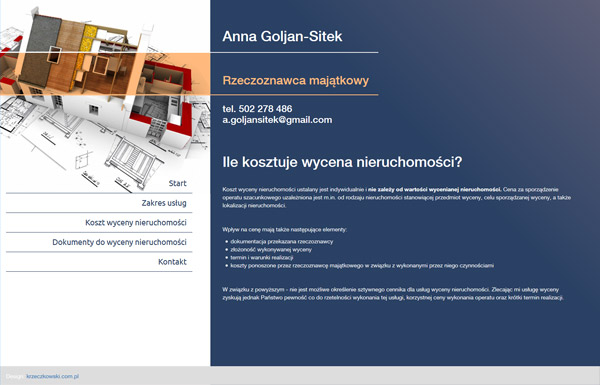Navigate to the Kontakt page
Screen dimensions: 600x385
[x=172, y=262]
